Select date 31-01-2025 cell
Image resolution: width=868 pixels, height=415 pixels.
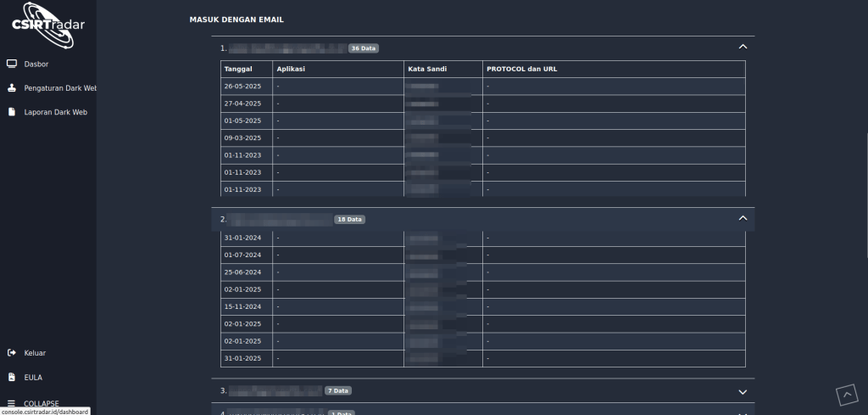pyautogui.click(x=247, y=358)
